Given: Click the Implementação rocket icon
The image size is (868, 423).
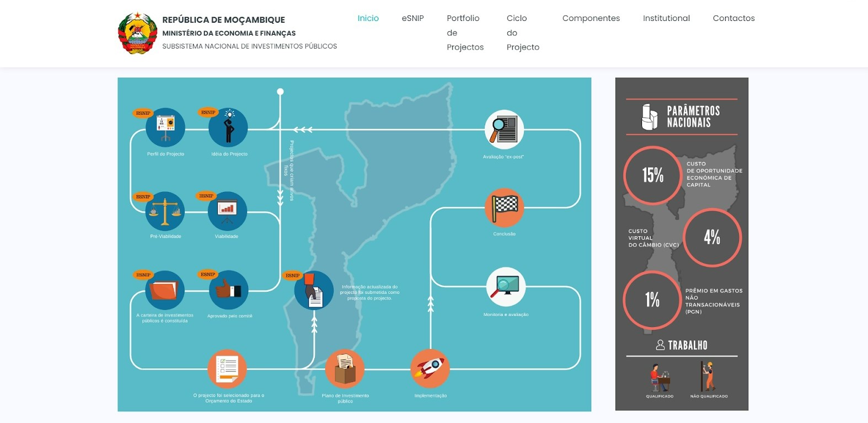Looking at the screenshot, I should (430, 368).
